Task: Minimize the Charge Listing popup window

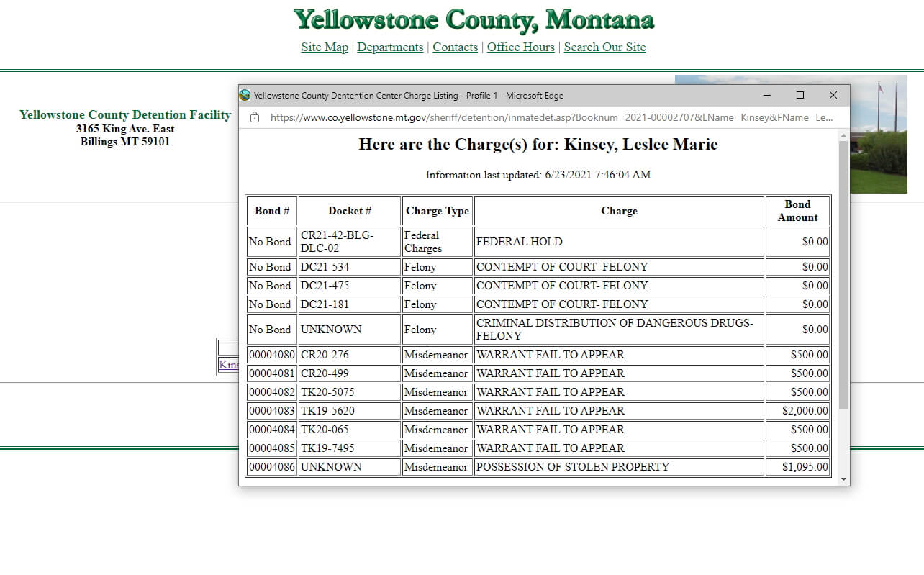Action: pyautogui.click(x=766, y=95)
